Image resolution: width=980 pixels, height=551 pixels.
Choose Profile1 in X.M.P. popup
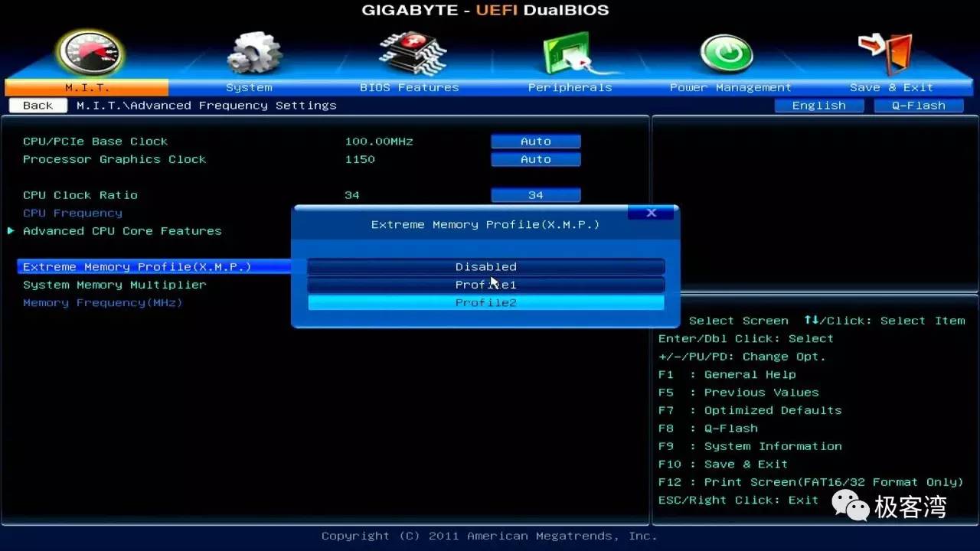(x=486, y=285)
